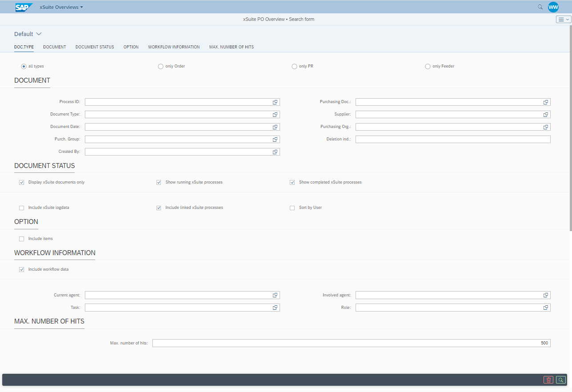
Task: Open value help for Purchasing Org. field
Action: (x=546, y=127)
